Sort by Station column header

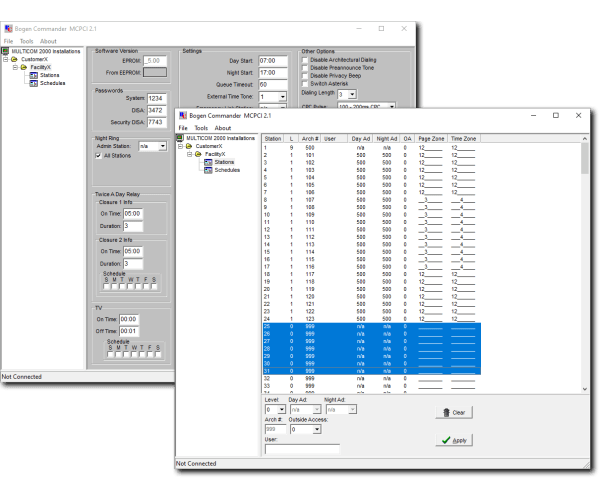(273, 138)
